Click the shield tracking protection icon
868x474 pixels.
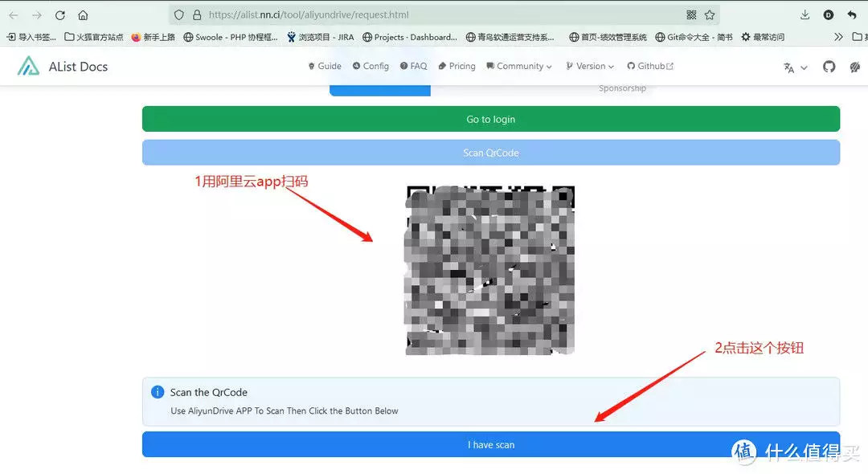(178, 15)
